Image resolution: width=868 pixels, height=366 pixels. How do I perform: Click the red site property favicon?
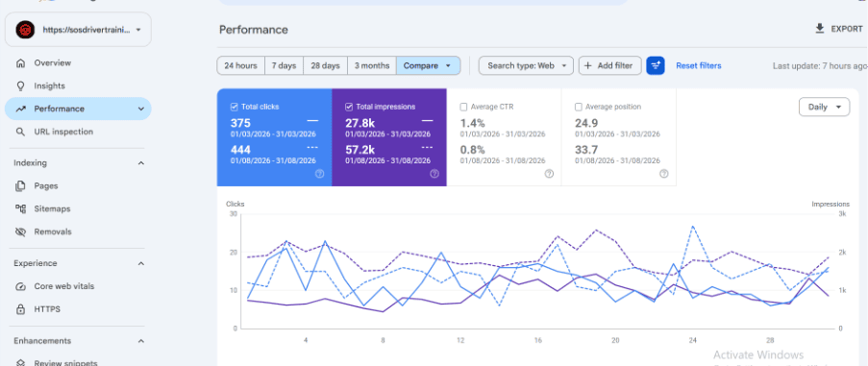25,30
